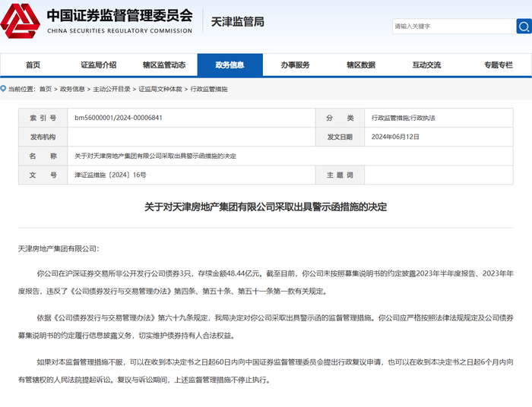Click the 主题词 label cell
Viewport: 532px width, 407px height.
pyautogui.click(x=340, y=175)
